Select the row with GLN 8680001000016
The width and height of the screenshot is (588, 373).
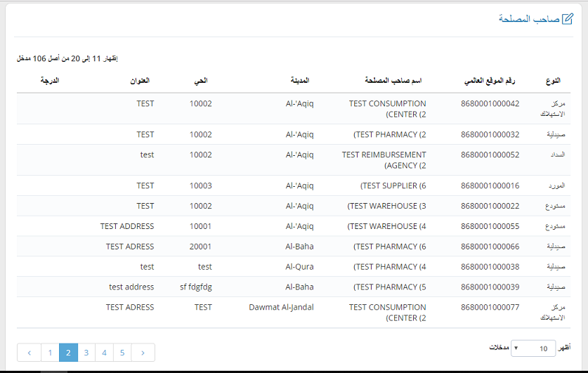490,185
